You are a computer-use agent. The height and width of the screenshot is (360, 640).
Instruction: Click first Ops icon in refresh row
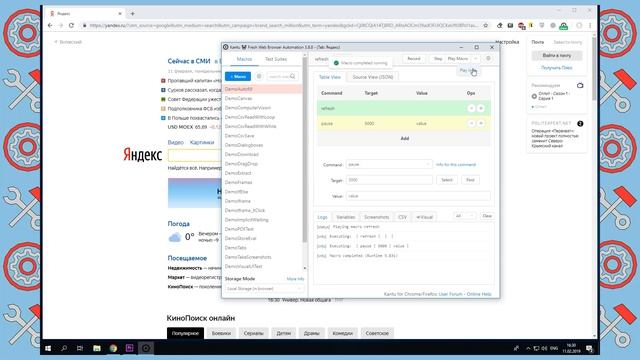[471, 108]
